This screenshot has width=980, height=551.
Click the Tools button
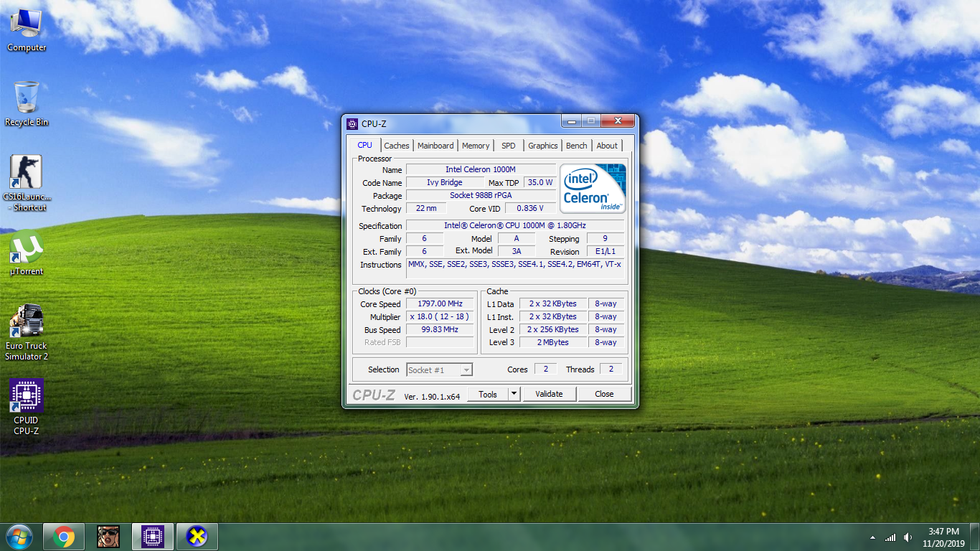click(488, 394)
